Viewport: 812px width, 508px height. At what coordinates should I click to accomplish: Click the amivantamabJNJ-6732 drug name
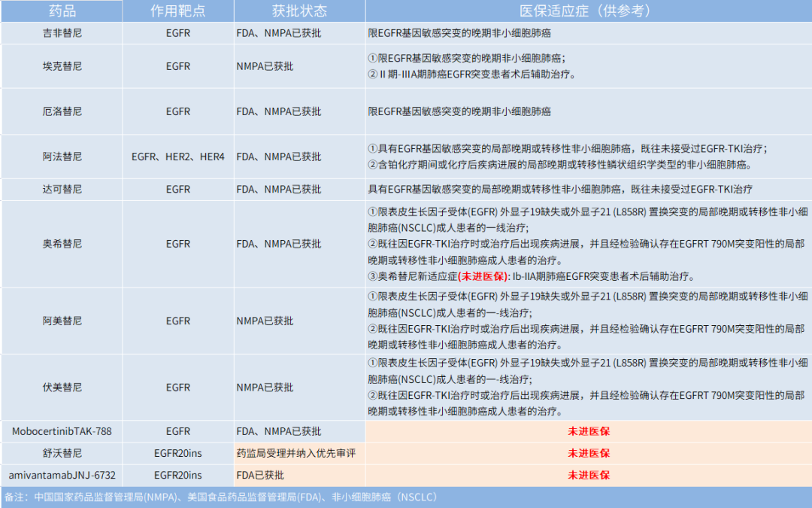tap(64, 475)
